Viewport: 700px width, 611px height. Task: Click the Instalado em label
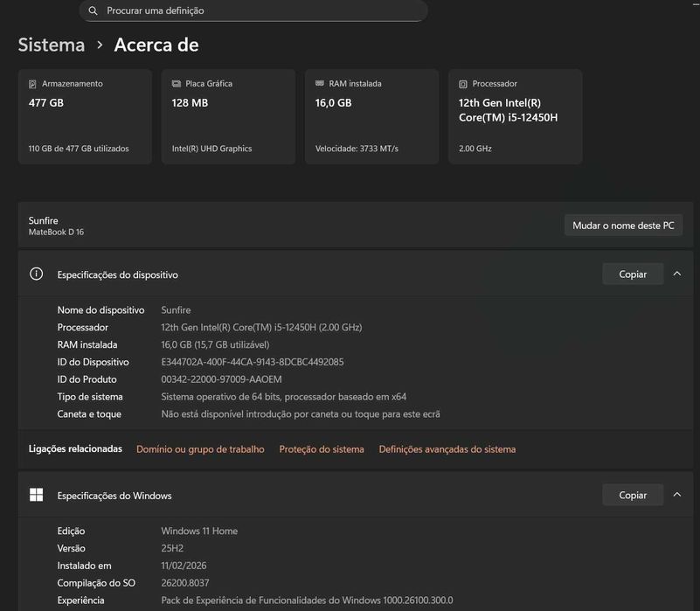pyautogui.click(x=85, y=566)
